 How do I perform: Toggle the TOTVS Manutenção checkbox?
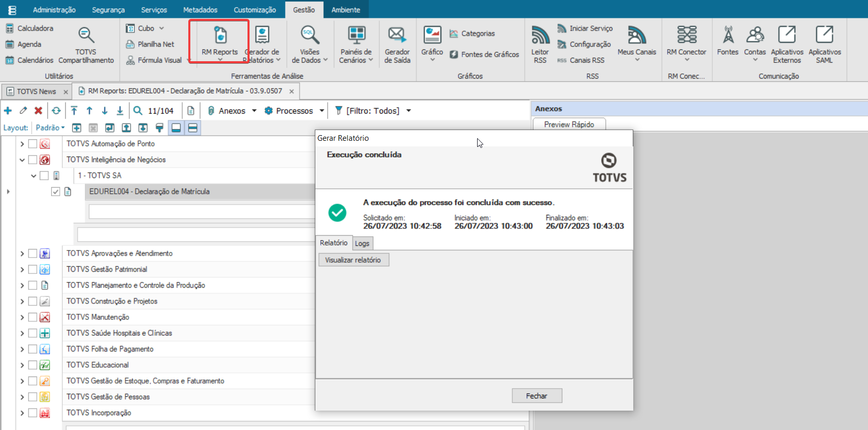[x=33, y=317]
